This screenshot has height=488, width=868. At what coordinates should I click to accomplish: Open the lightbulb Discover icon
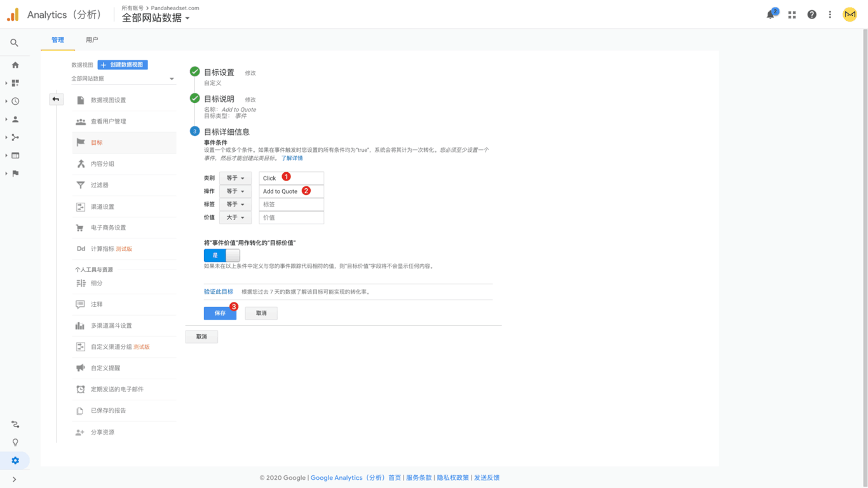[15, 442]
